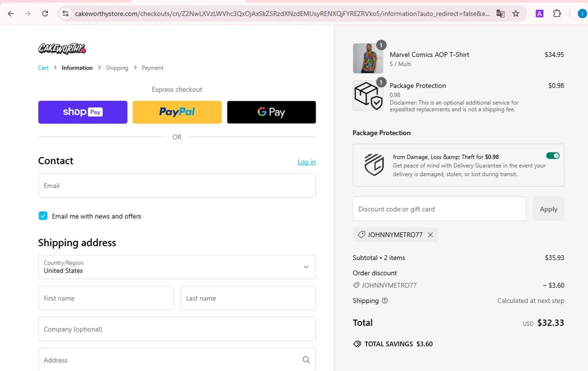
Task: Click the tag icon beside TOTAL SAVINGS
Action: point(357,344)
